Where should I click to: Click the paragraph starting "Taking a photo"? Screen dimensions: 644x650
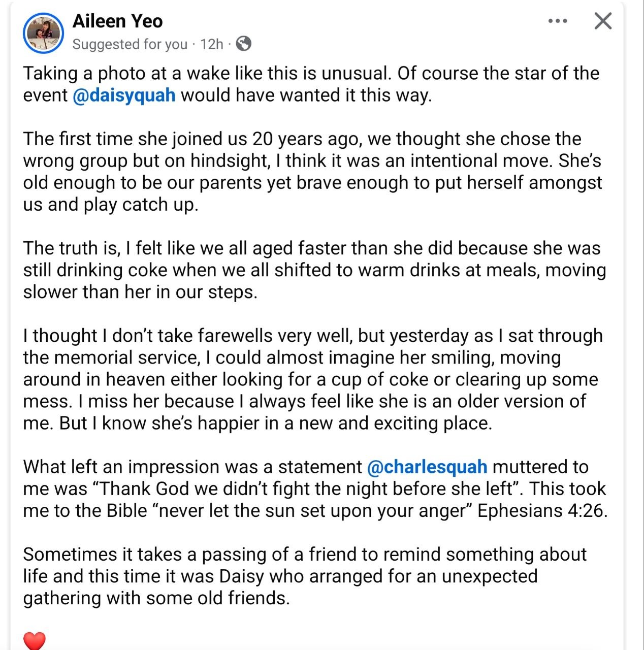click(x=311, y=84)
